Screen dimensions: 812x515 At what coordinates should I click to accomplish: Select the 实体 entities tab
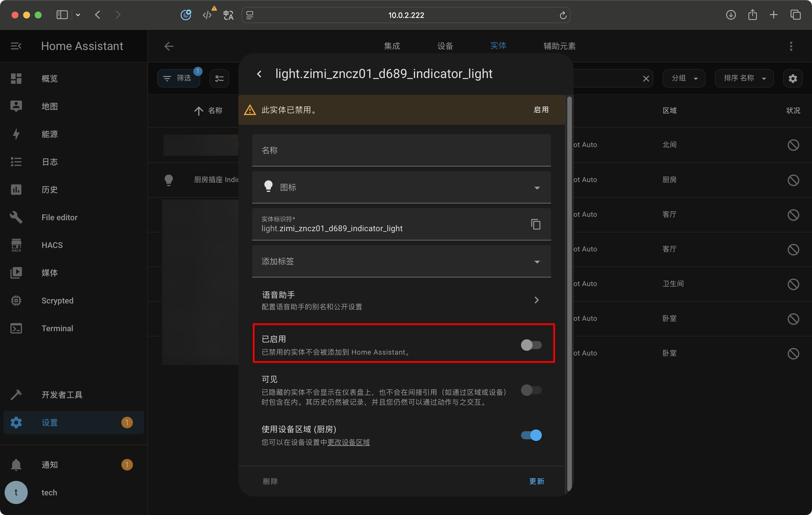click(x=498, y=46)
